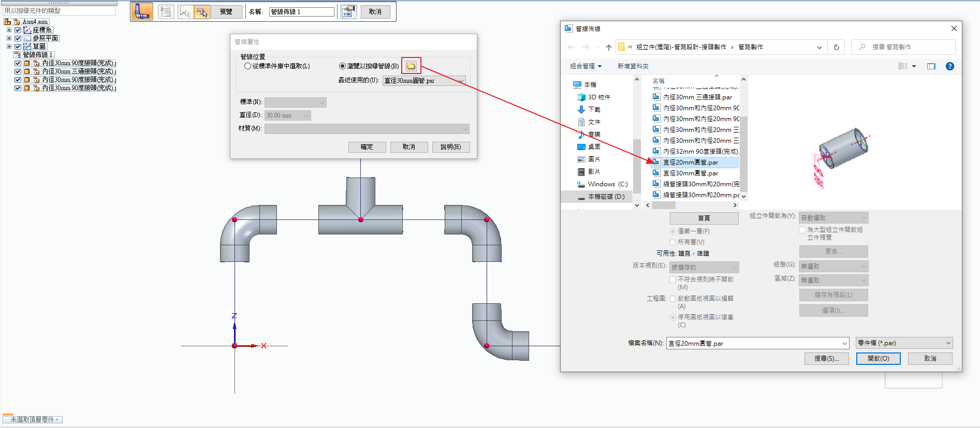
Task: Select the path segment step icon
Action: (185, 11)
